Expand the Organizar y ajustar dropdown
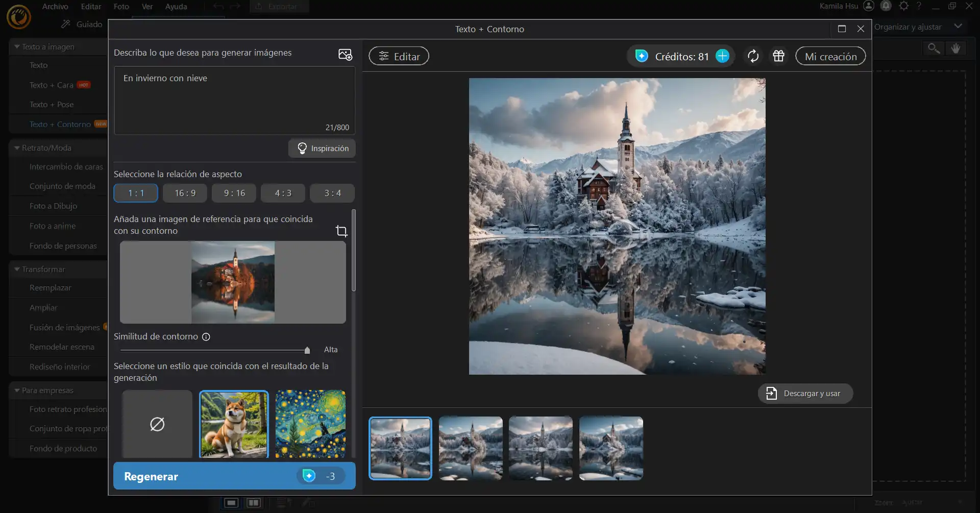 coord(958,27)
